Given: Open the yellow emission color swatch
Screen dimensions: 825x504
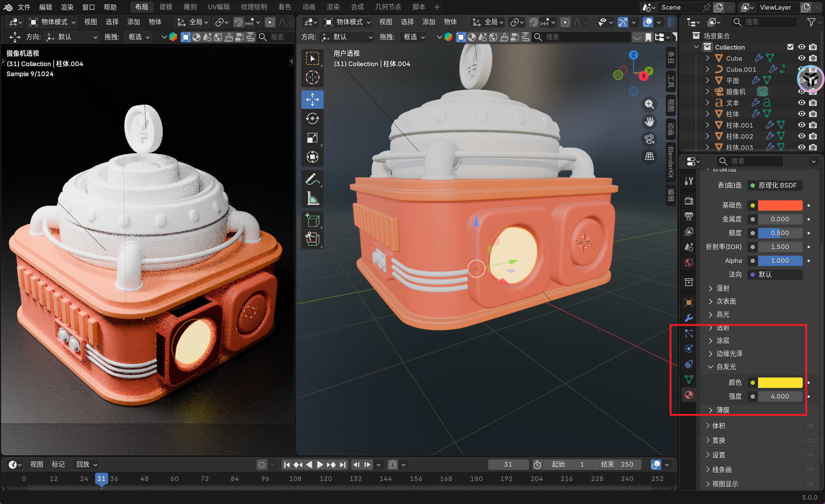Looking at the screenshot, I should tap(780, 383).
